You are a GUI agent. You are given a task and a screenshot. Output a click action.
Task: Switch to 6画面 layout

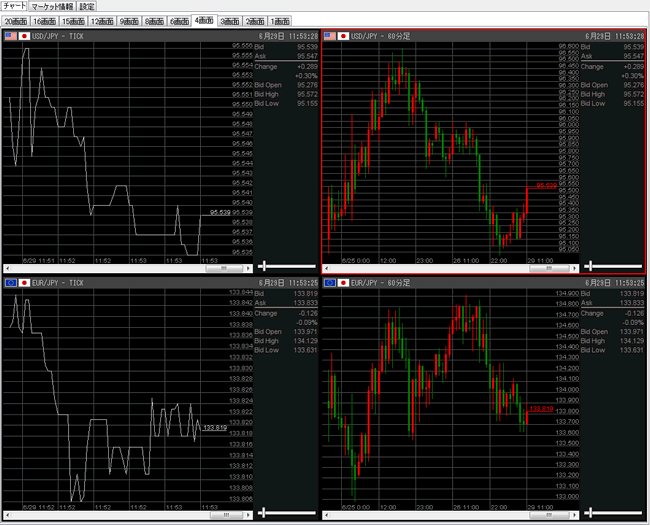click(x=179, y=21)
